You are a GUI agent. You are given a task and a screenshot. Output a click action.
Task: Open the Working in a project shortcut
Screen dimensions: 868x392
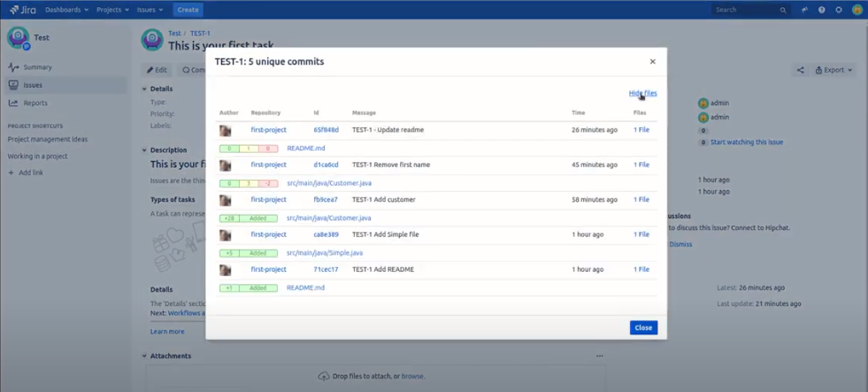[38, 156]
